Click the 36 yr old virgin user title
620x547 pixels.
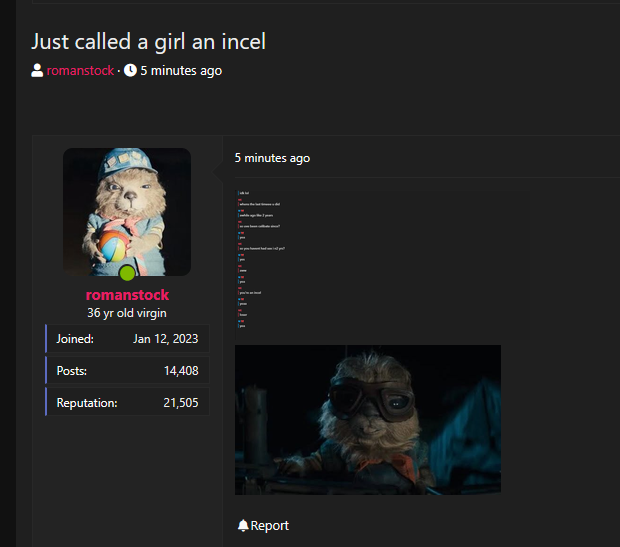coord(127,313)
